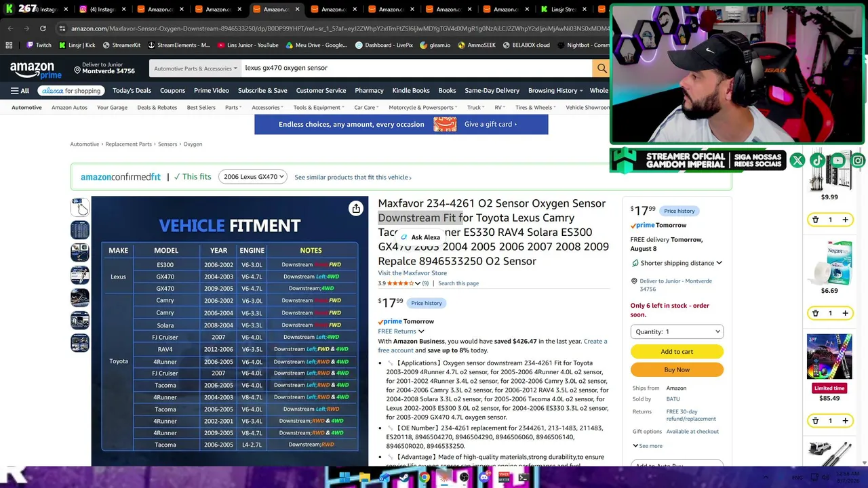
Task: Click the orange search magnifier button
Action: click(601, 68)
